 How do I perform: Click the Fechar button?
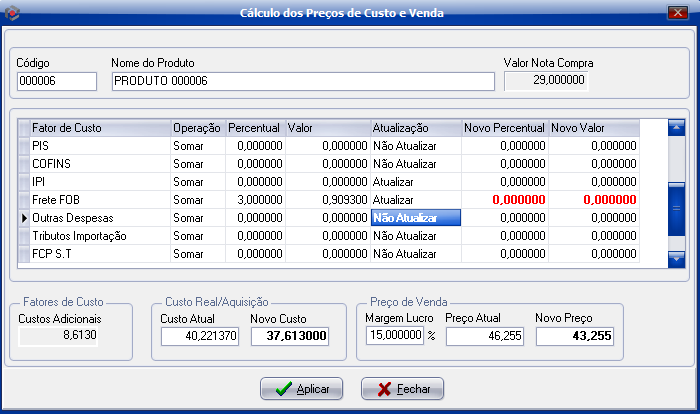point(402,389)
